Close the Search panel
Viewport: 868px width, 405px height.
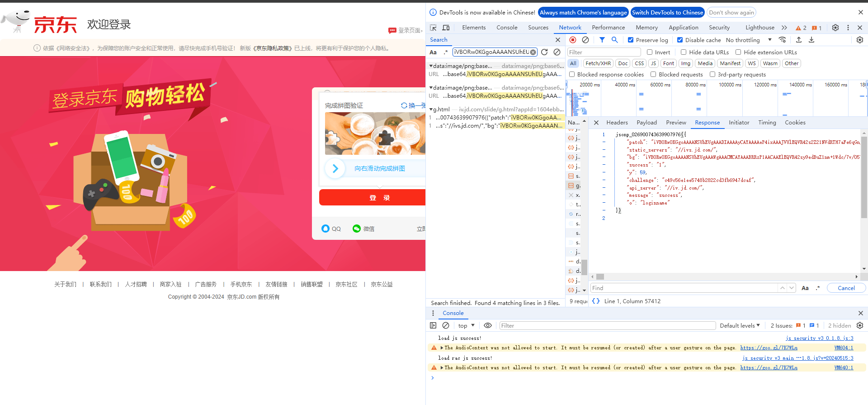pyautogui.click(x=558, y=40)
